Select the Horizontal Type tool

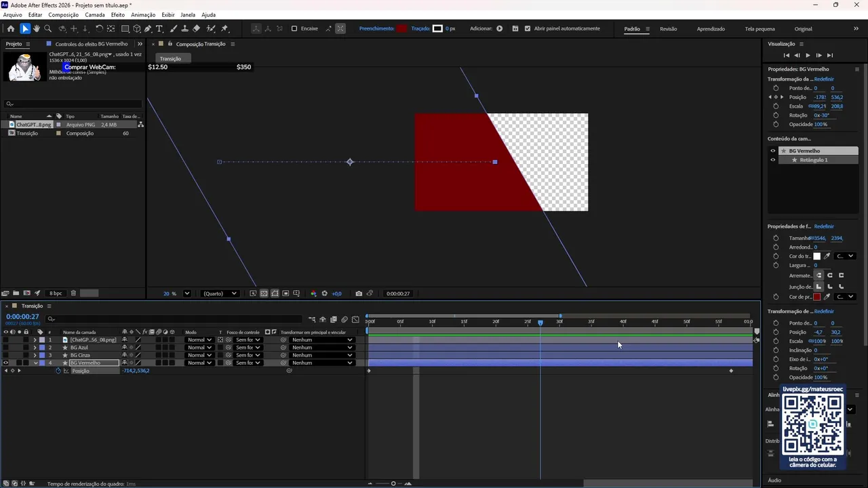pyautogui.click(x=159, y=28)
